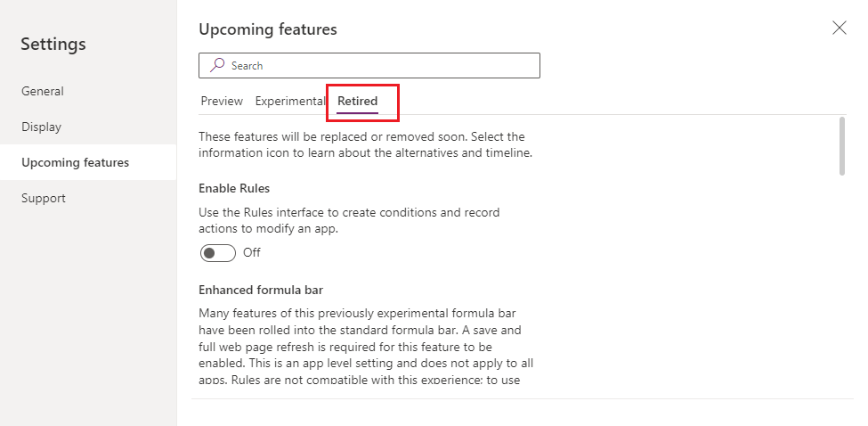Click the Upcoming features panel title
This screenshot has height=426, width=868.
click(268, 29)
